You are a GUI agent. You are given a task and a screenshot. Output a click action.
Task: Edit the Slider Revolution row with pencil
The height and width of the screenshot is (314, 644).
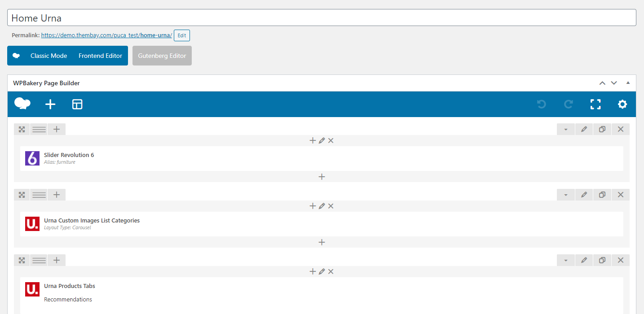(584, 129)
